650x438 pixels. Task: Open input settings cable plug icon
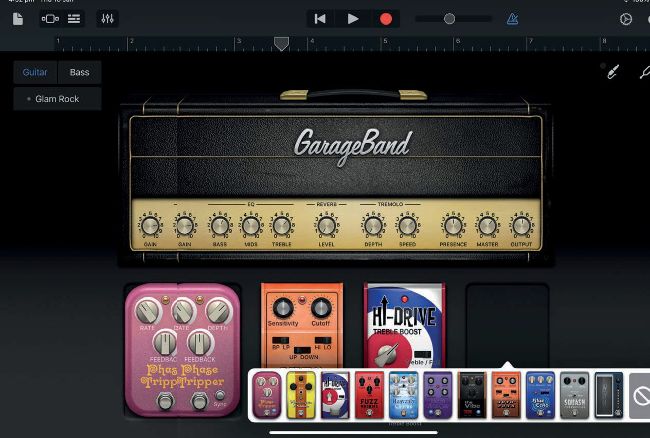tap(612, 72)
